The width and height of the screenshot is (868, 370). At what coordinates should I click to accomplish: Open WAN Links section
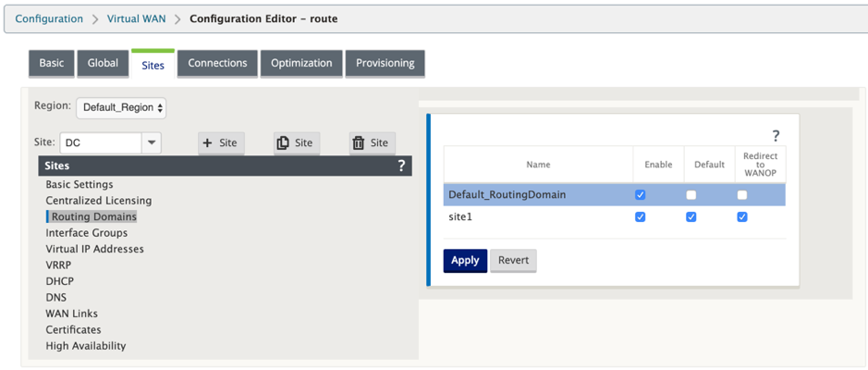click(x=71, y=314)
